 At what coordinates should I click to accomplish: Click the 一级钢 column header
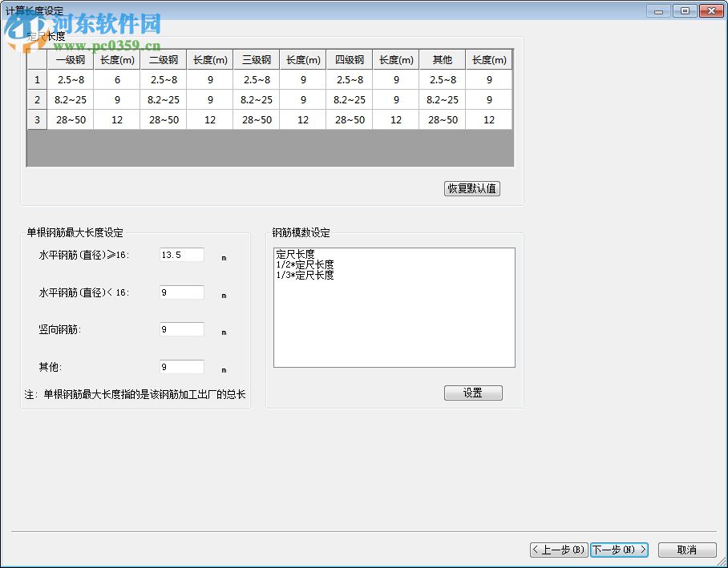pyautogui.click(x=69, y=59)
